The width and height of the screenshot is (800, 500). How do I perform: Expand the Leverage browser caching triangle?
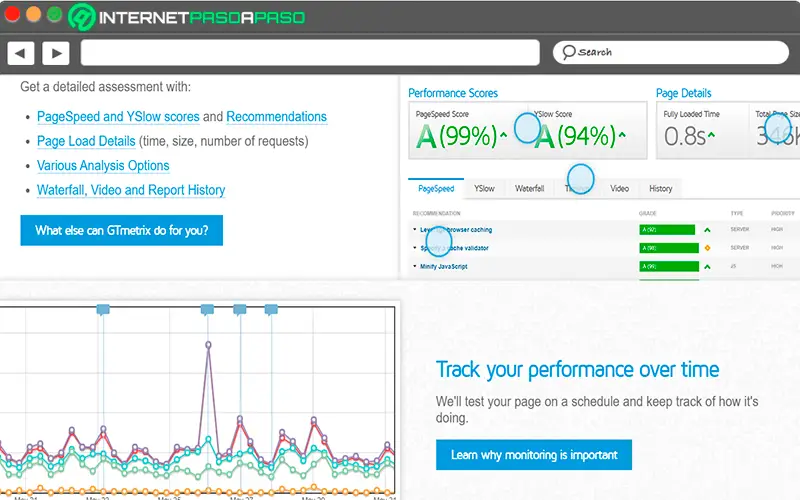click(x=415, y=230)
